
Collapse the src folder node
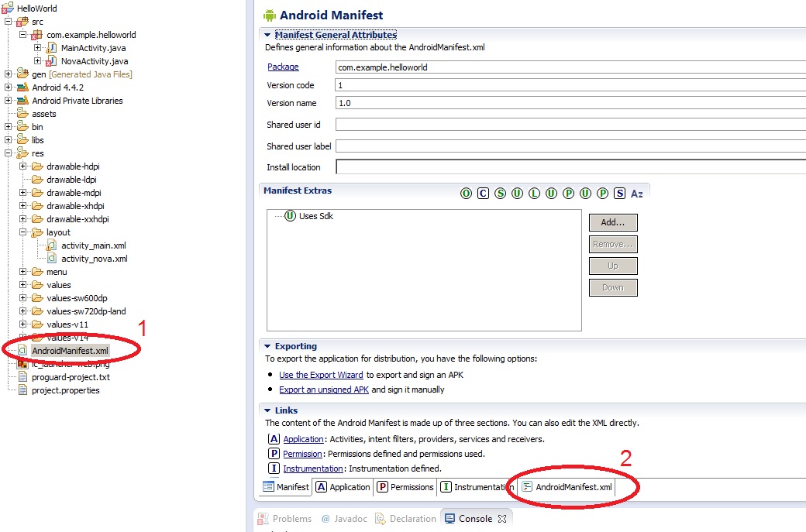click(9, 22)
